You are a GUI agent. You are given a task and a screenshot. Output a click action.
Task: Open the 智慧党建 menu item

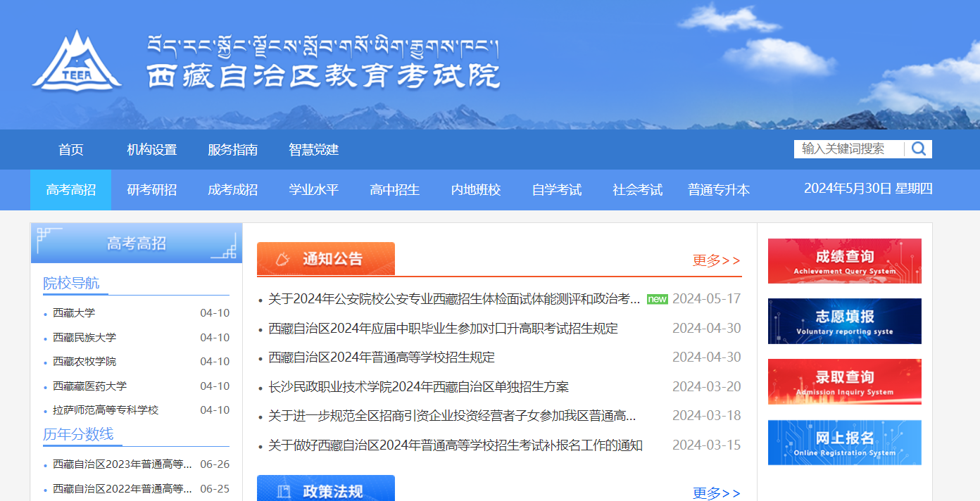(x=313, y=150)
